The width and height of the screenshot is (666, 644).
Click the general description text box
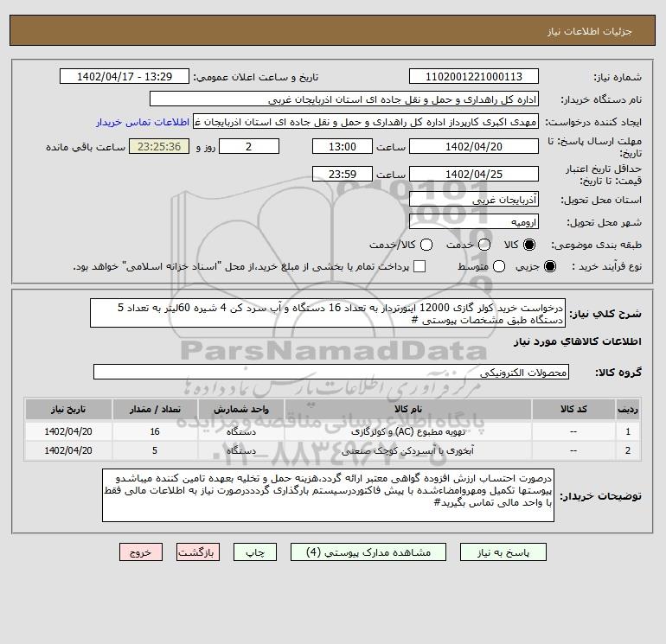pos(328,313)
